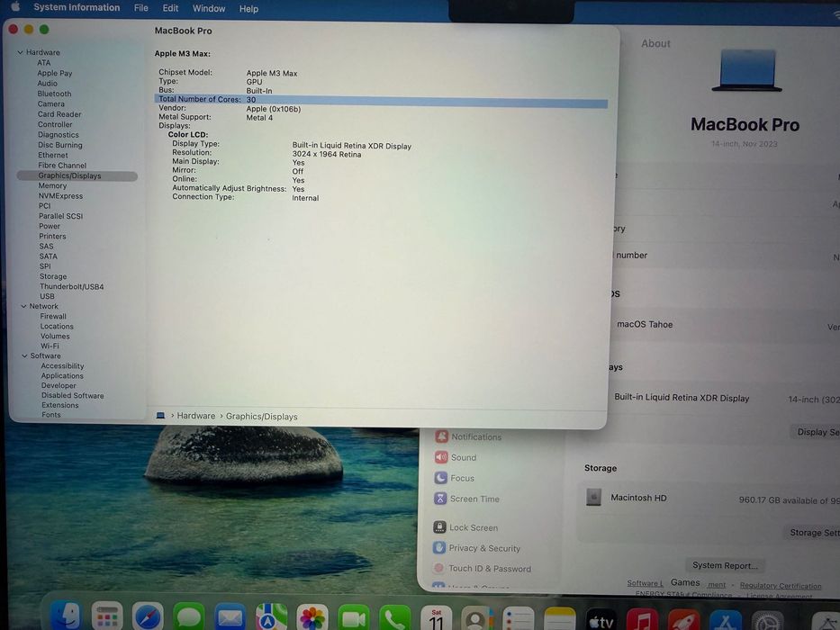
Task: Open Reminders from the Dock
Action: click(518, 621)
